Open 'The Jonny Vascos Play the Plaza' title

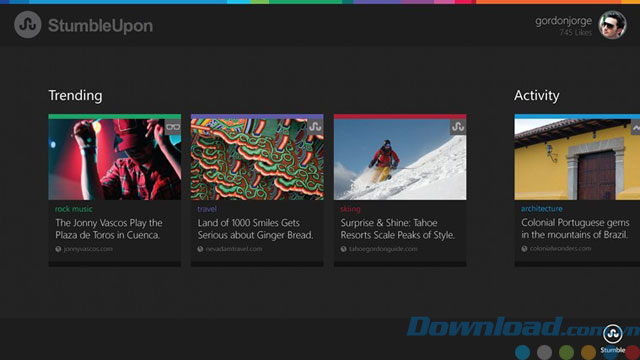click(109, 229)
